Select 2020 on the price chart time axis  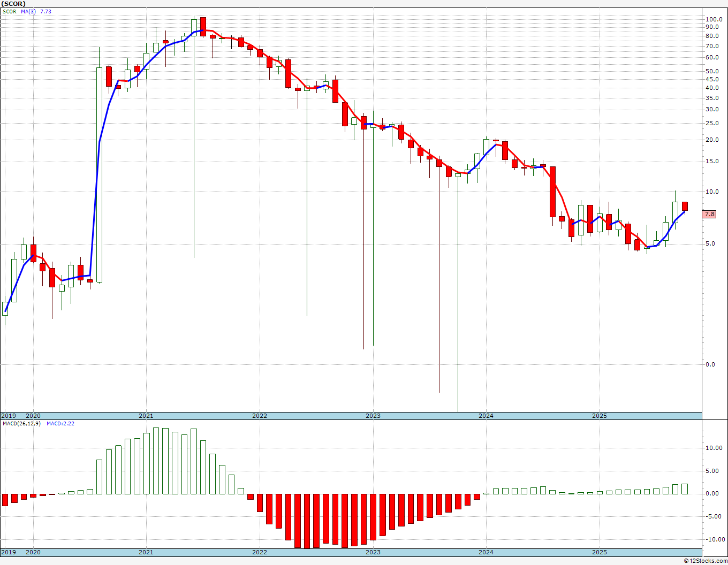pyautogui.click(x=33, y=416)
